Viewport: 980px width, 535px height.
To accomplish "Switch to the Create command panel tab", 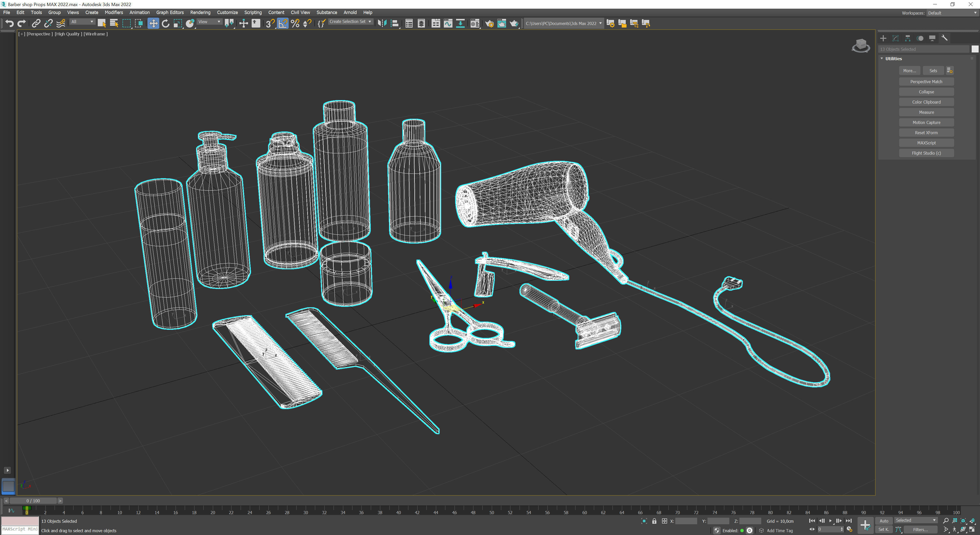I will tap(883, 38).
